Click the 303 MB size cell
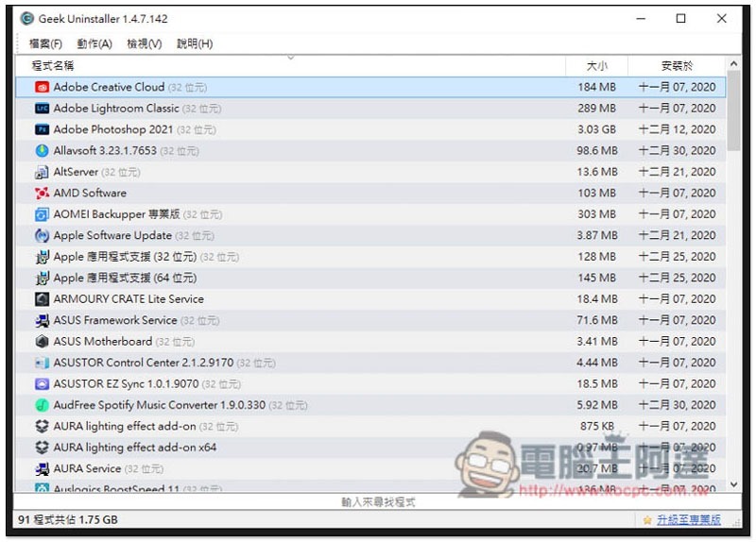The image size is (756, 542). click(x=597, y=214)
